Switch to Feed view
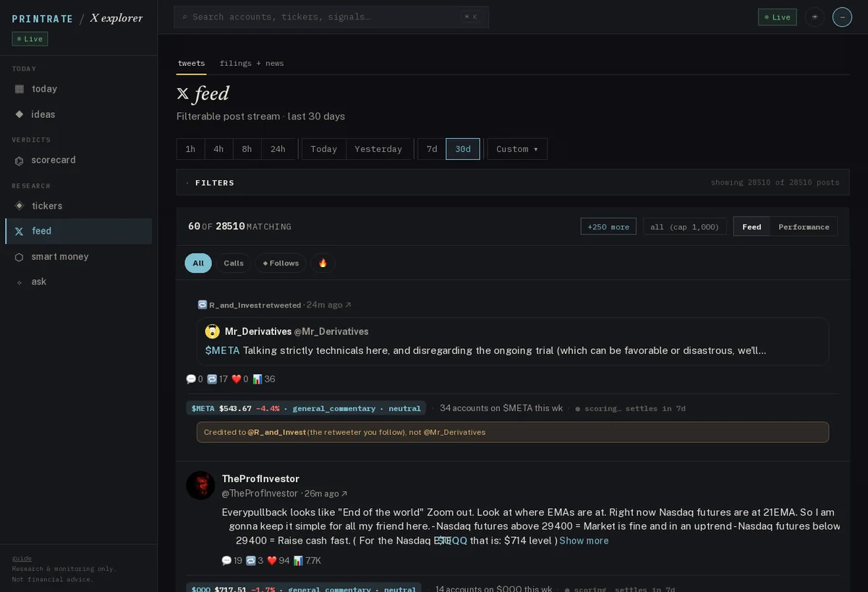 (752, 227)
